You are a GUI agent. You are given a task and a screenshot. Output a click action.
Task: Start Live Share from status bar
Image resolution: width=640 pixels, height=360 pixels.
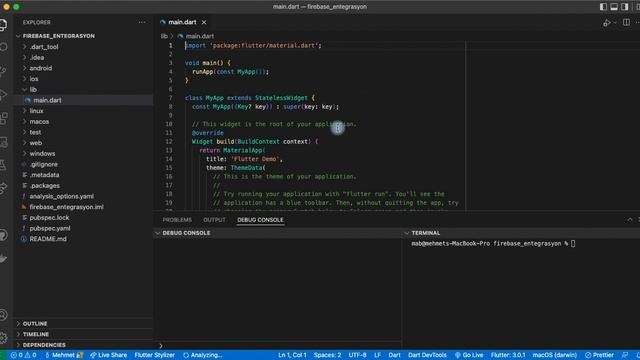tap(108, 355)
